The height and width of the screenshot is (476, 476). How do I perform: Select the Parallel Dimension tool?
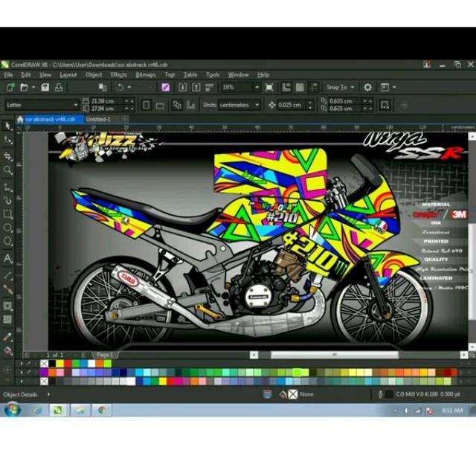coord(7,276)
